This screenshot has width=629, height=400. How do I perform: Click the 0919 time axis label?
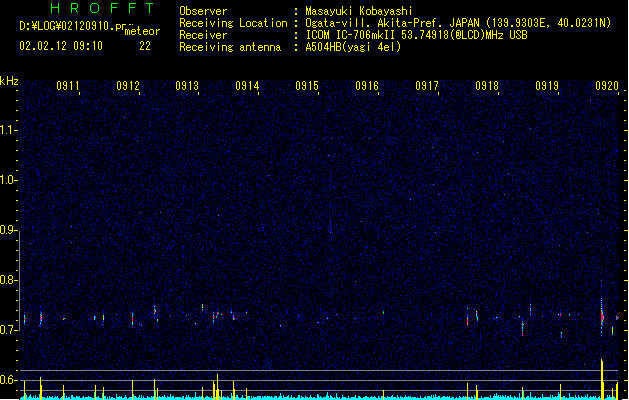[x=547, y=86]
